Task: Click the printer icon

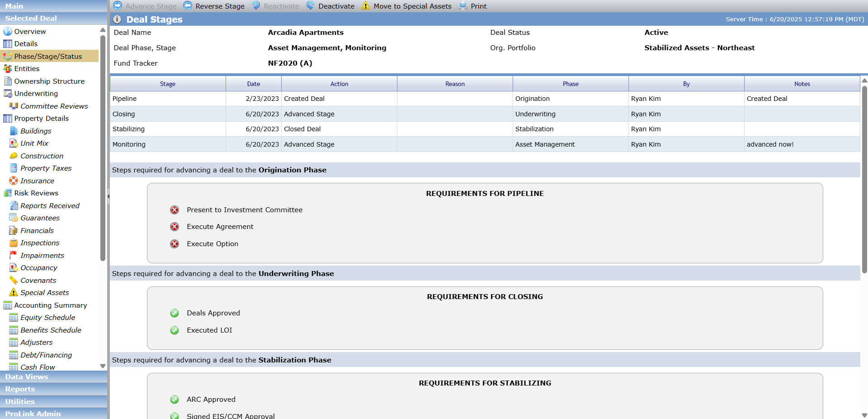Action: click(x=463, y=6)
